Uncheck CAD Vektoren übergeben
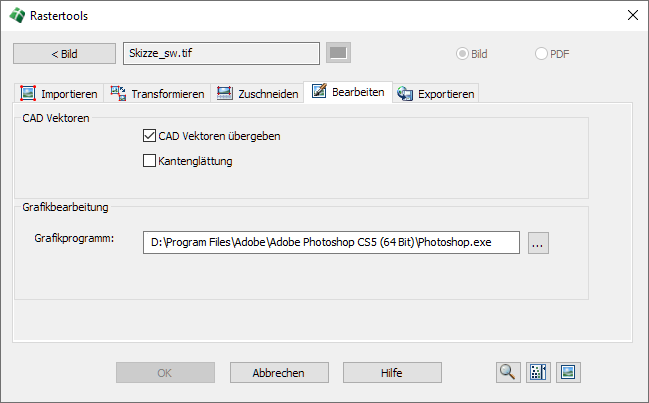 point(150,136)
